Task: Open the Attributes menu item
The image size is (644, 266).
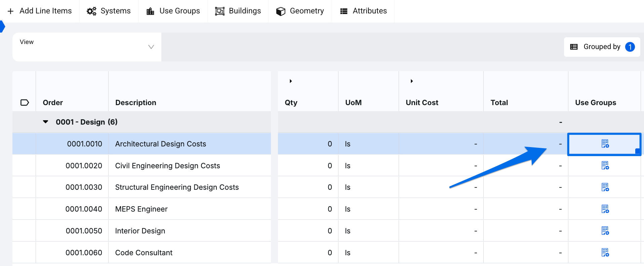Action: click(363, 11)
